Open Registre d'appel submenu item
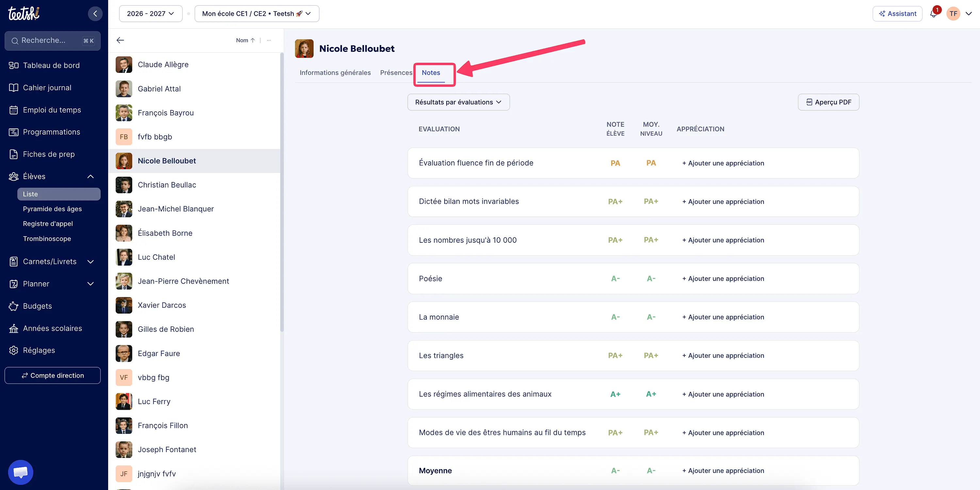The image size is (980, 490). click(x=48, y=224)
